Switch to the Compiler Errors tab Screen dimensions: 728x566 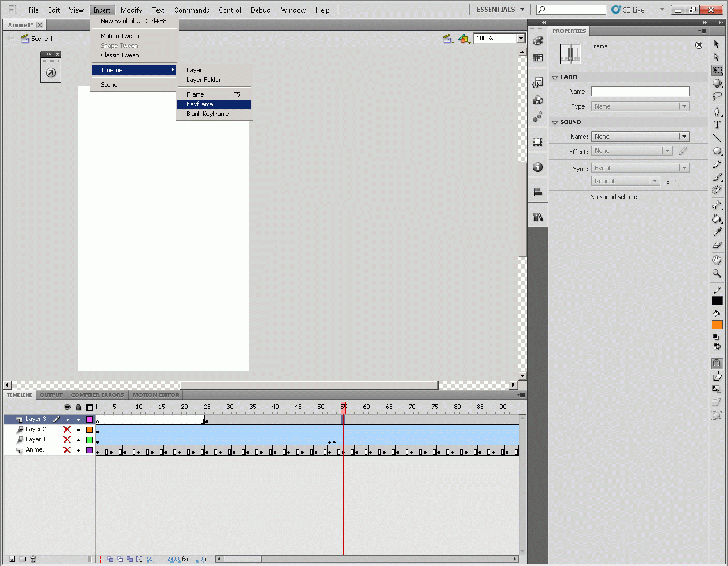pyautogui.click(x=97, y=395)
